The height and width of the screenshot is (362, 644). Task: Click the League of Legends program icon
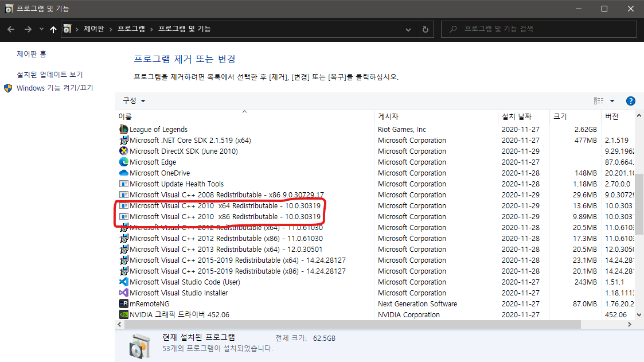coord(124,129)
